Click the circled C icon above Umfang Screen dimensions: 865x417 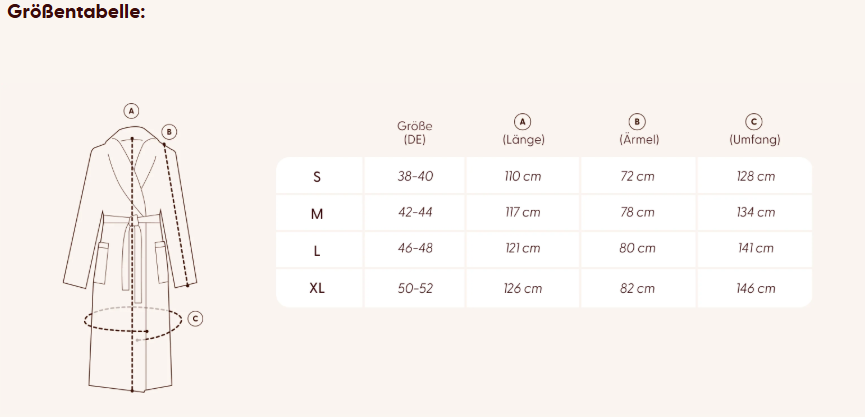754,122
